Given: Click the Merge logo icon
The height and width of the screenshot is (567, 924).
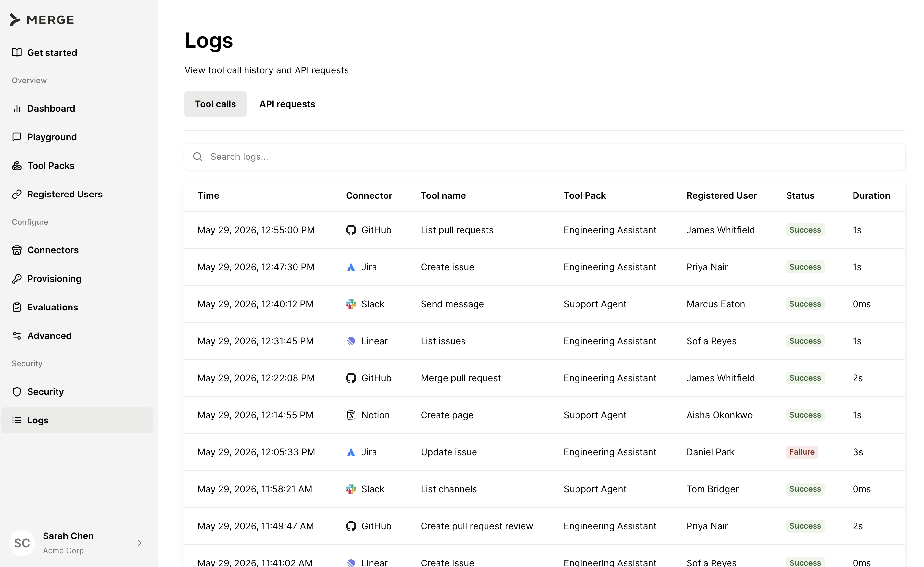Looking at the screenshot, I should pyautogui.click(x=15, y=19).
